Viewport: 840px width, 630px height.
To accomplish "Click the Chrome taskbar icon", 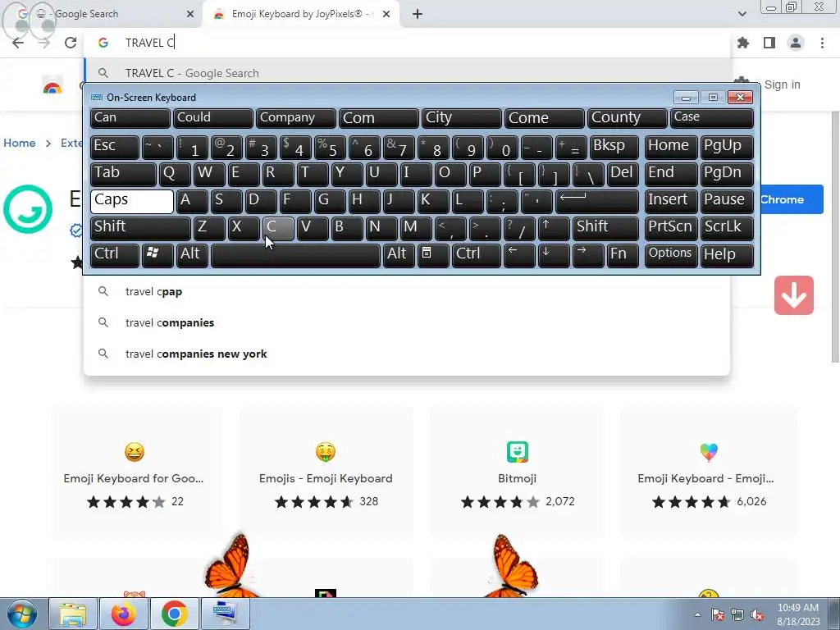I will point(174,614).
